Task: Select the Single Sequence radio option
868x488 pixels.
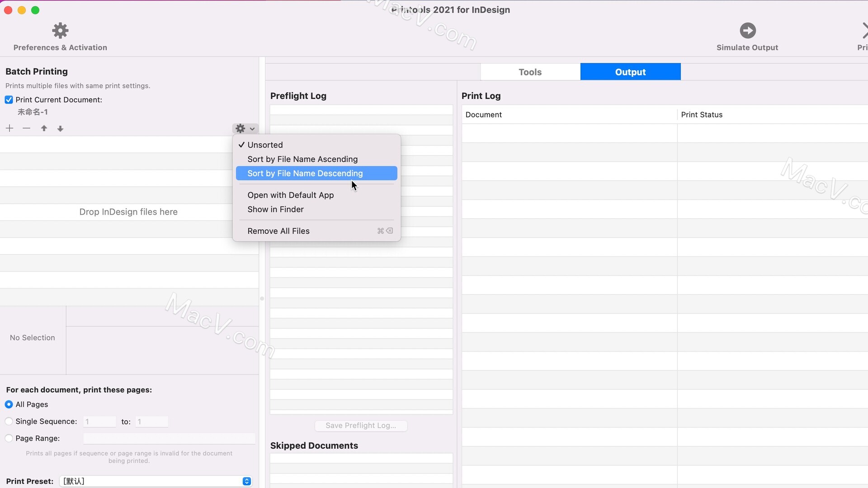Action: (9, 422)
